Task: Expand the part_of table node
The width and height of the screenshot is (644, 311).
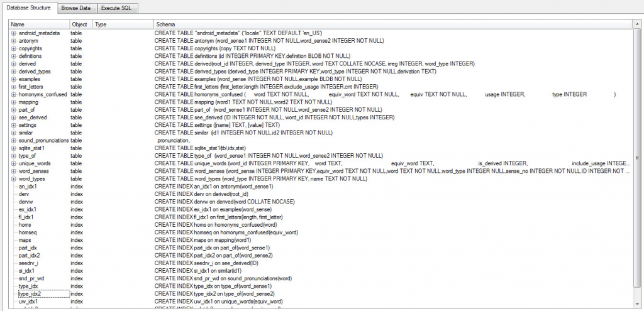Action: pyautogui.click(x=13, y=109)
